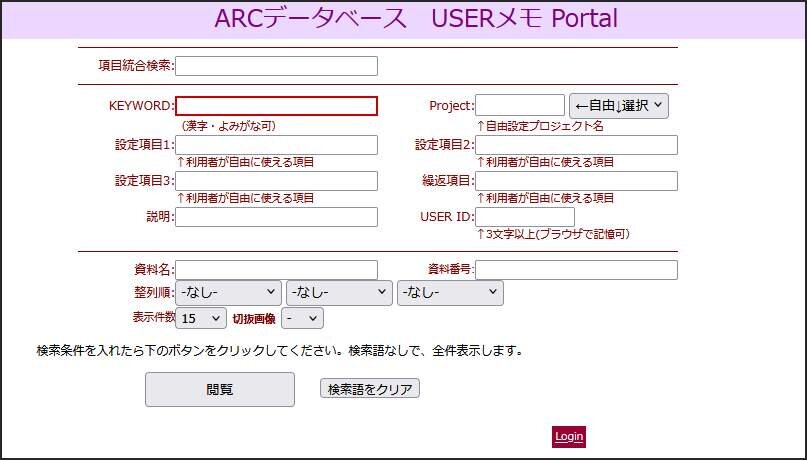The height and width of the screenshot is (460, 807).
Task: Click the 資料番号 input field
Action: [x=576, y=270]
